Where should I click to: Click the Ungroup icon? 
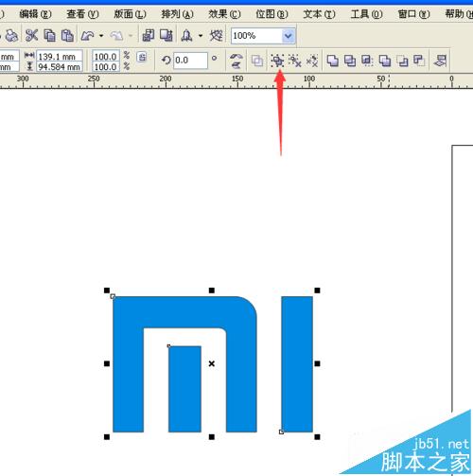coord(295,61)
